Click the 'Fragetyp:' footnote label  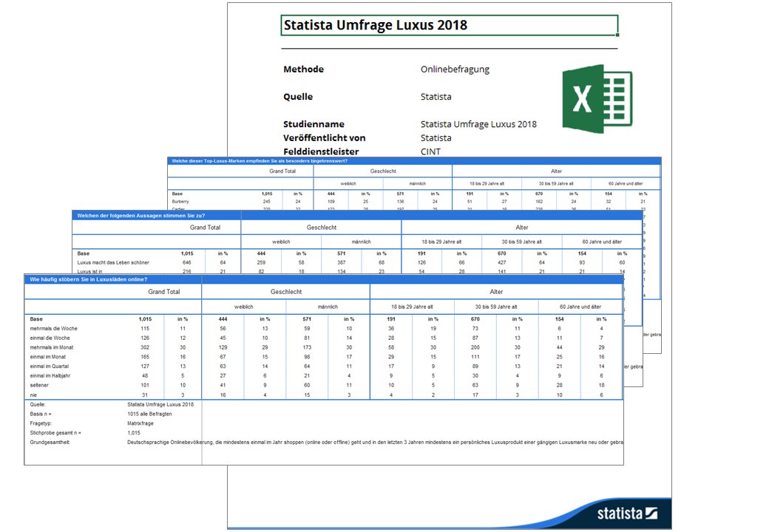(41, 423)
